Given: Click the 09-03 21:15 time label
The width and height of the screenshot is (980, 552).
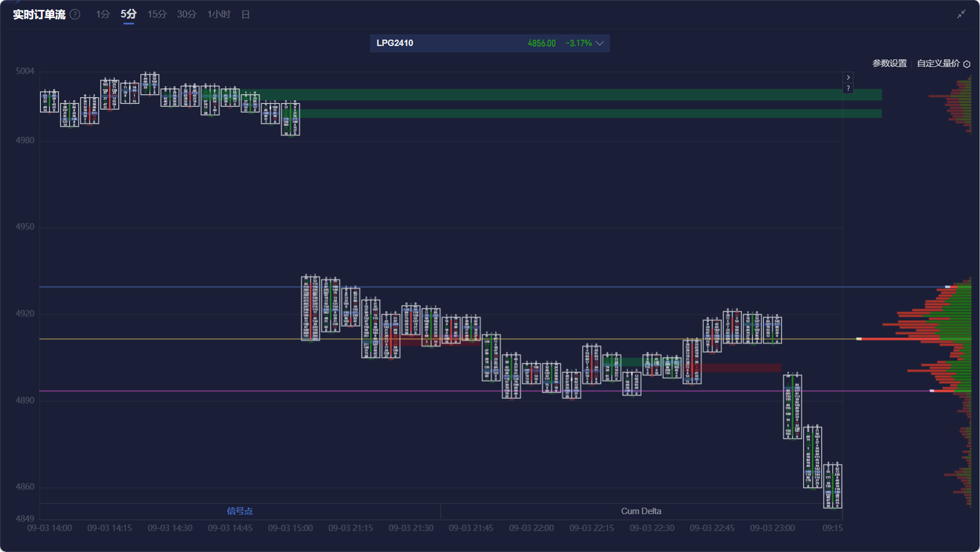Looking at the screenshot, I should click(x=351, y=528).
